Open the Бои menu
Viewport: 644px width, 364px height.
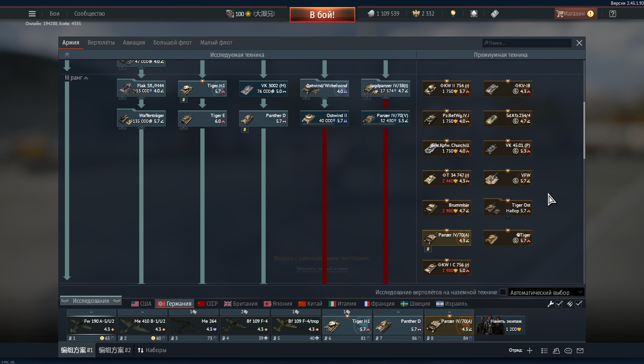pos(55,14)
